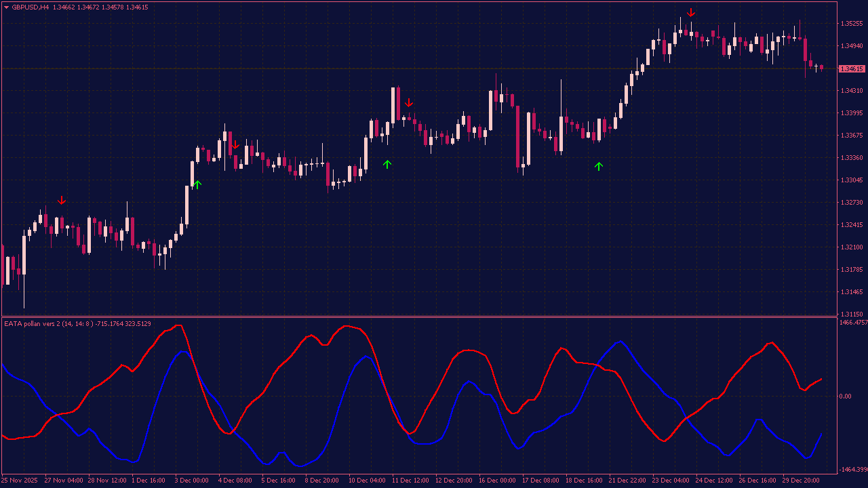Image resolution: width=868 pixels, height=488 pixels.
Task: Click the green buy arrow near 3 Dec
Action: pos(197,184)
